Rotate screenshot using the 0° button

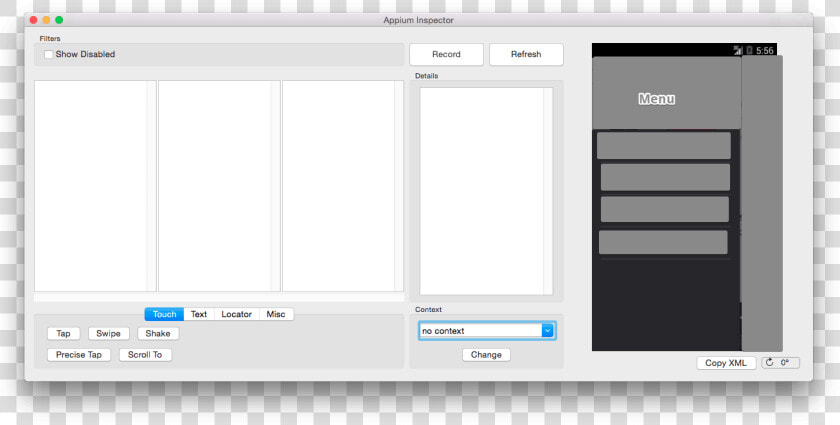click(x=781, y=363)
